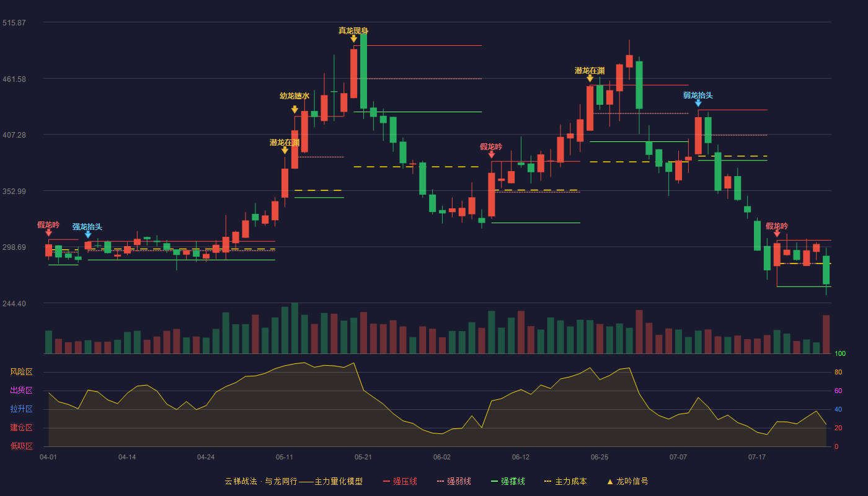The image size is (868, 496).
Task: Click the 假龙吟 arrow in late July
Action: click(x=777, y=234)
